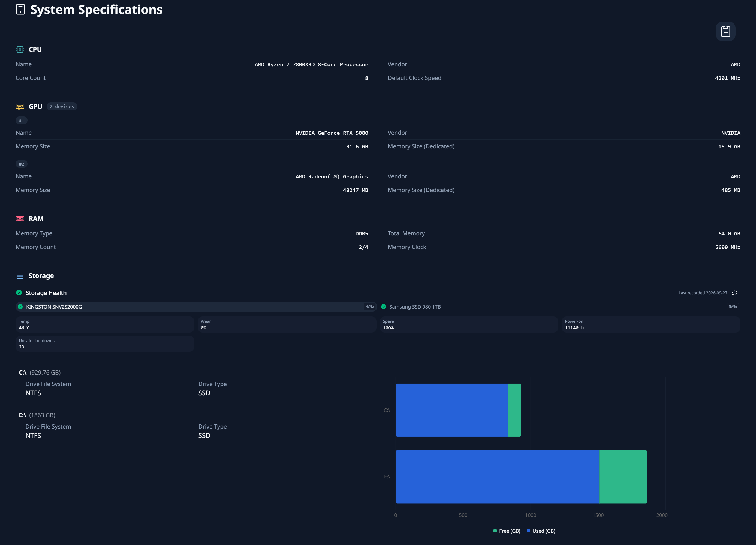Toggle Free (GB) legend entry

coord(507,531)
